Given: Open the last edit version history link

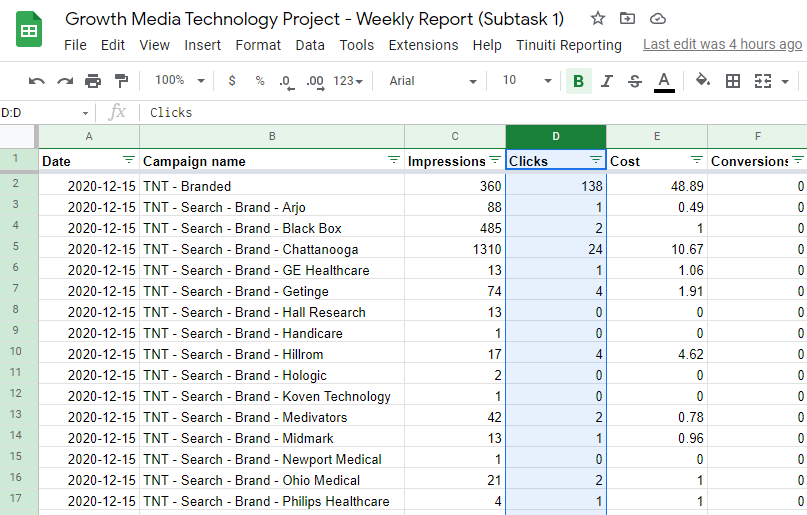Looking at the screenshot, I should click(723, 45).
